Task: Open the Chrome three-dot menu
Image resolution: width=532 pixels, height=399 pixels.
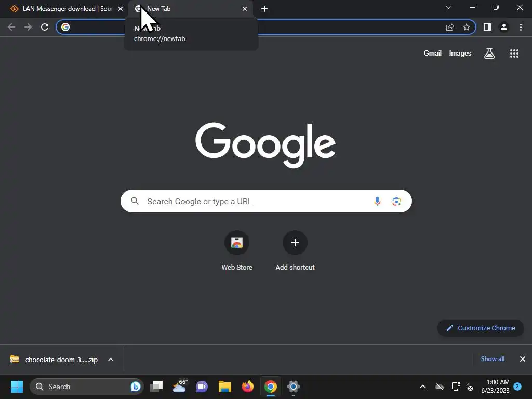Action: pyautogui.click(x=521, y=27)
